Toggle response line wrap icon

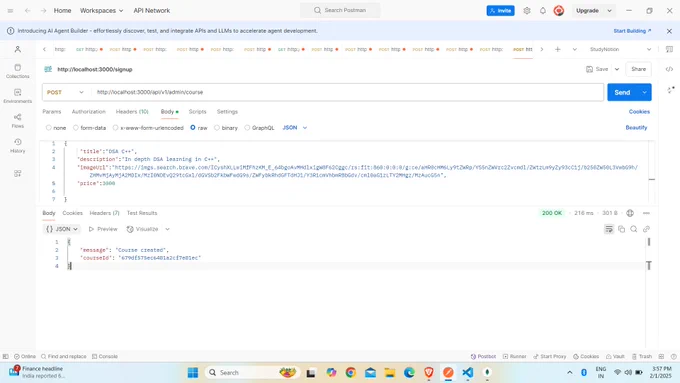coord(609,229)
